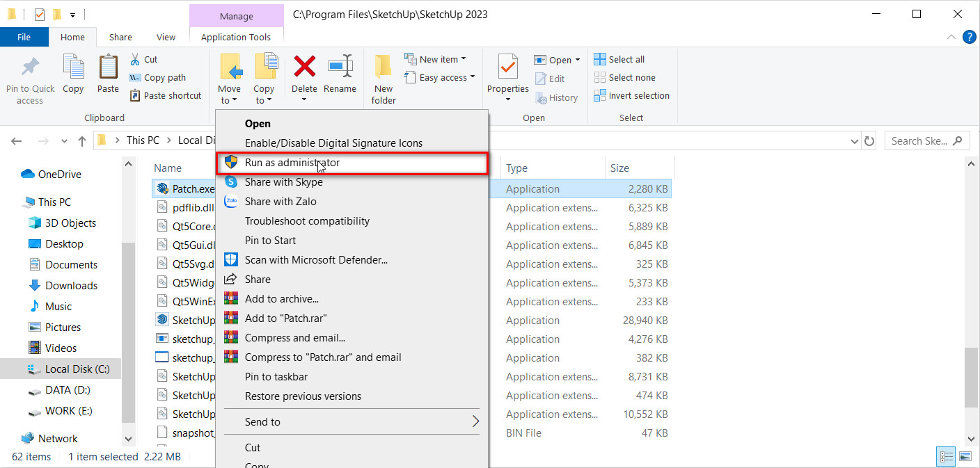Image resolution: width=980 pixels, height=468 pixels.
Task: Click the New folder icon
Action: 384,67
